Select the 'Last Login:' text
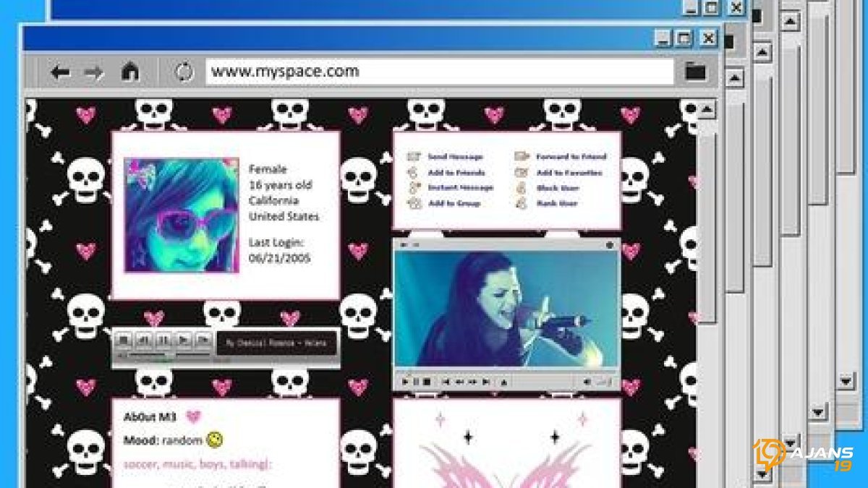 pyautogui.click(x=276, y=242)
